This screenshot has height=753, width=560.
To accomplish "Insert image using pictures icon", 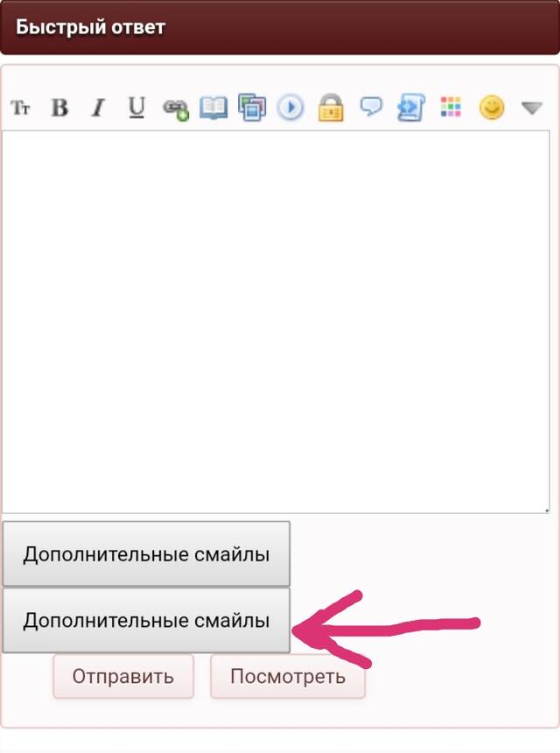I will [x=252, y=107].
